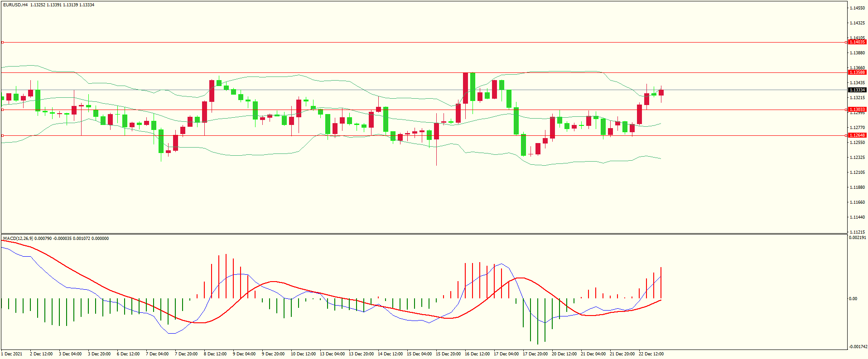This screenshot has height=359, width=868.
Task: Click the 16 Dec 12:00 time label
Action: click(477, 354)
